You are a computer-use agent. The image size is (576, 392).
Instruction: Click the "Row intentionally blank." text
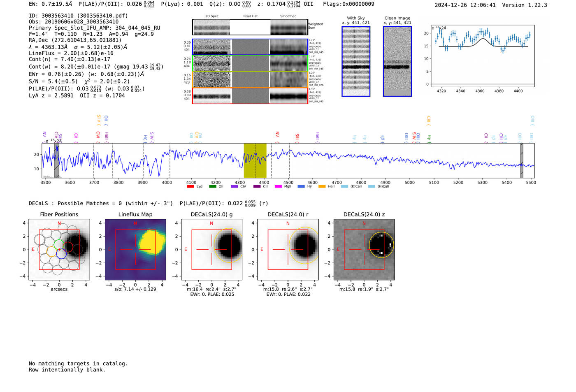pyautogui.click(x=67, y=370)
